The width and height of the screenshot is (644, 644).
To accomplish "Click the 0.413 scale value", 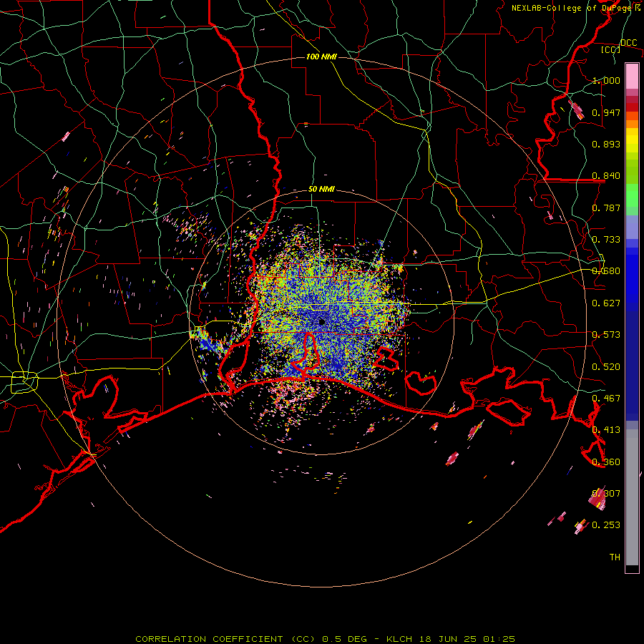I will click(606, 430).
